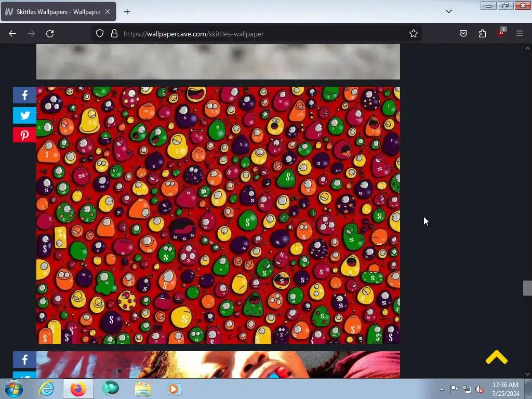The image size is (532, 399).
Task: Open the blurred gray wallpaper at top
Action: click(x=218, y=62)
